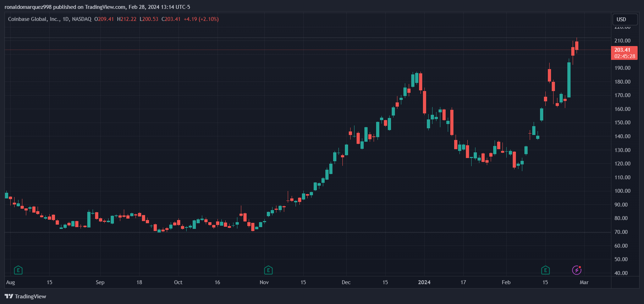
Task: Click the change value +4.19 (+2.10%)
Action: coord(201,19)
